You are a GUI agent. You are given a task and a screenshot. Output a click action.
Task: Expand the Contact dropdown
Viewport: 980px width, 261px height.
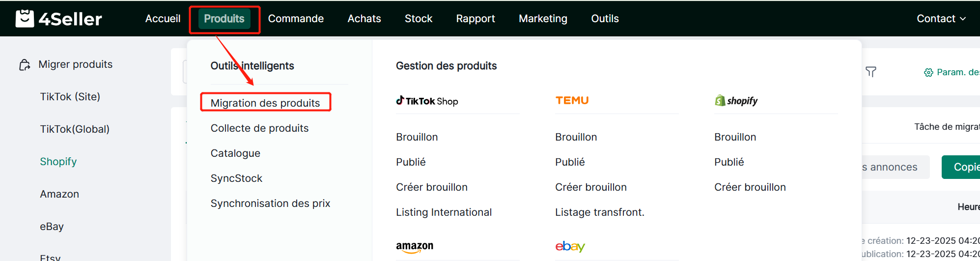(941, 19)
